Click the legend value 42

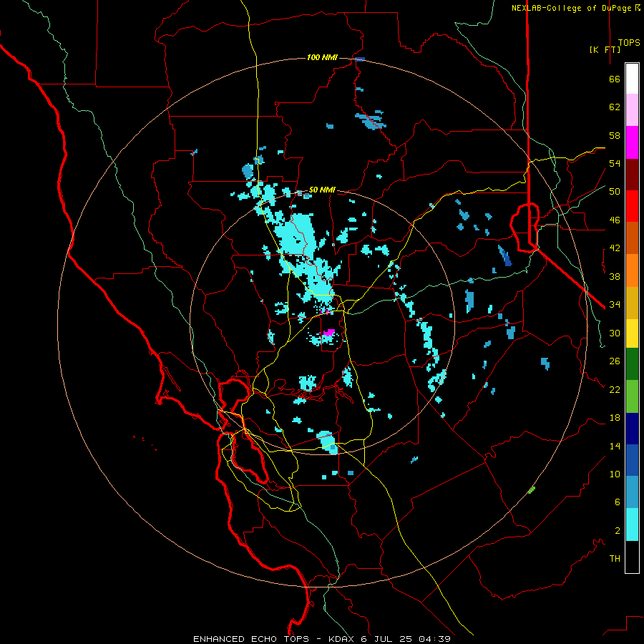coord(615,248)
